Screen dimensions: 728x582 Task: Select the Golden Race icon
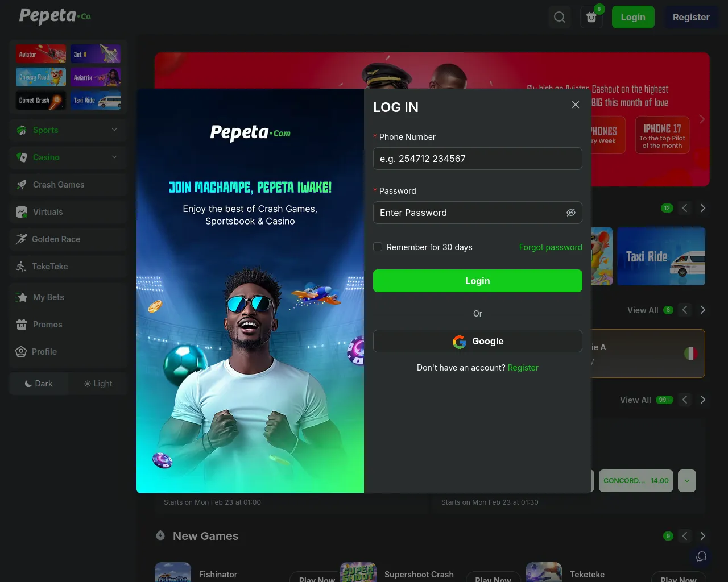click(22, 239)
